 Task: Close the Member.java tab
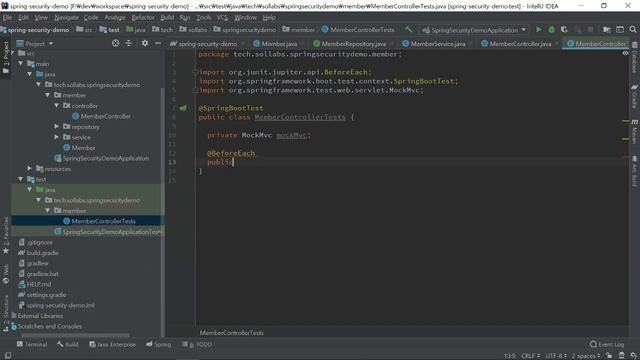tap(302, 44)
